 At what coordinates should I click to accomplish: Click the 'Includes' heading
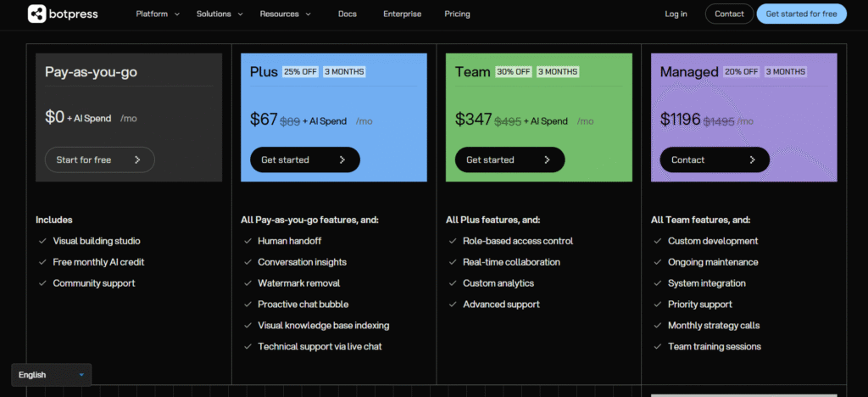(53, 220)
